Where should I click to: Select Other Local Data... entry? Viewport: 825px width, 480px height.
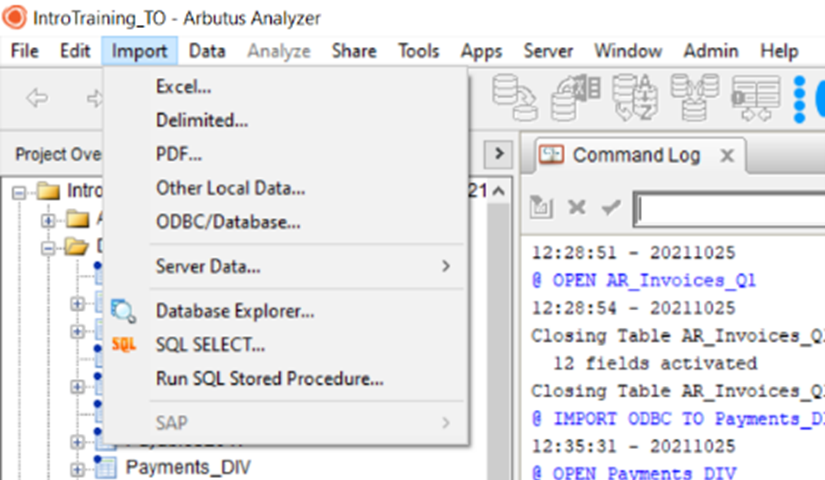click(285, 188)
